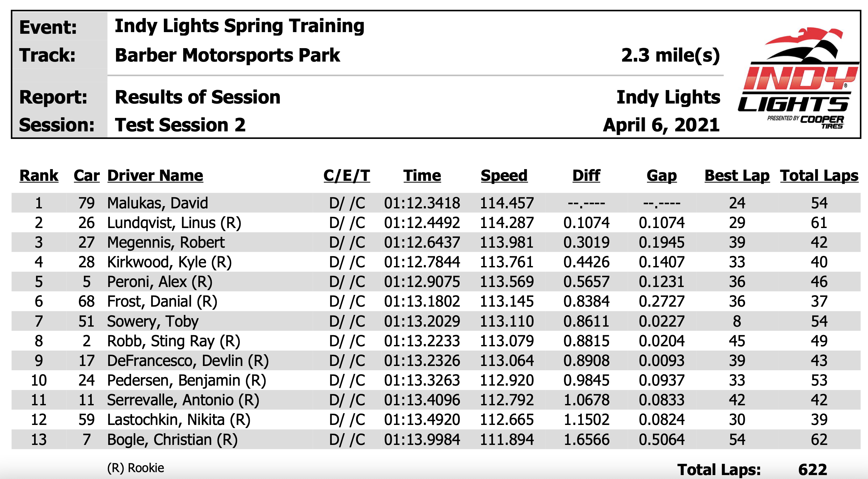The image size is (868, 479).
Task: Select the Car column header
Action: click(87, 176)
